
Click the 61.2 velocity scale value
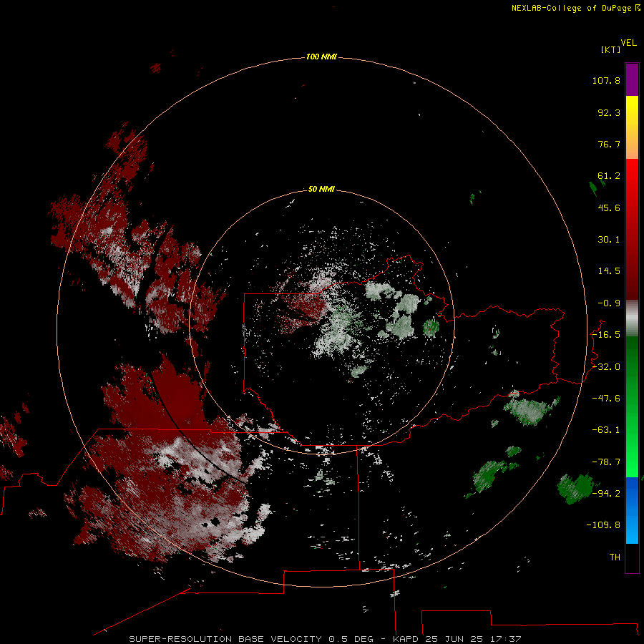tap(609, 176)
